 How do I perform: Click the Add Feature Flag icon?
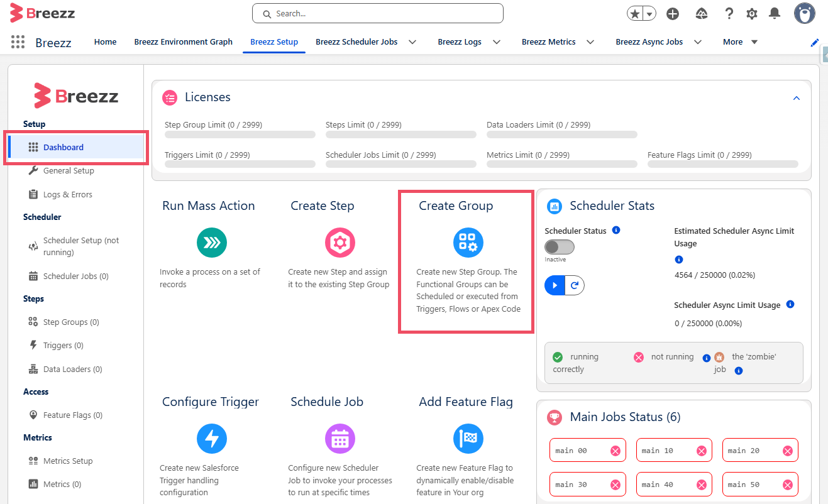tap(468, 439)
